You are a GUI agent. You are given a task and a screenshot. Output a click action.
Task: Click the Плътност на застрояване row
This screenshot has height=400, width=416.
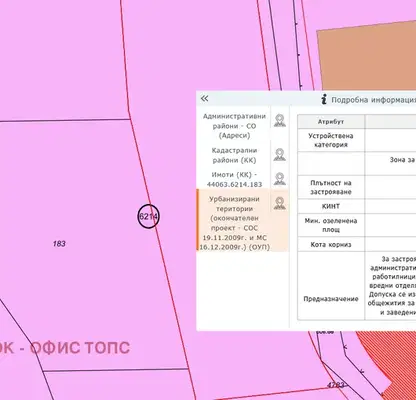click(357, 187)
